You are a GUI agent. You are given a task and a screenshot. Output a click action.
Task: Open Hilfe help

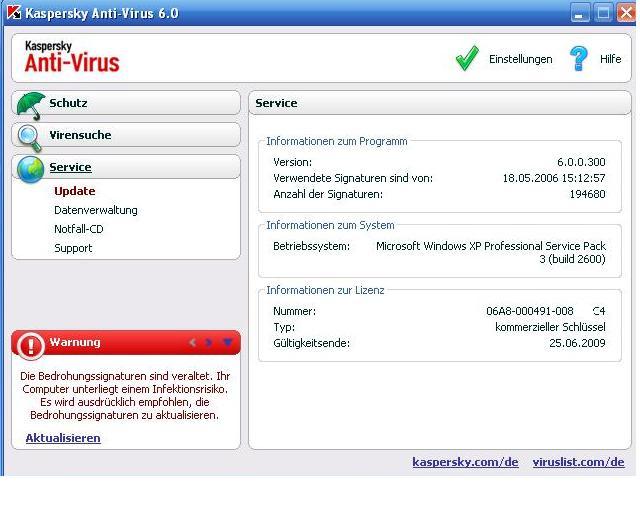pyautogui.click(x=611, y=59)
